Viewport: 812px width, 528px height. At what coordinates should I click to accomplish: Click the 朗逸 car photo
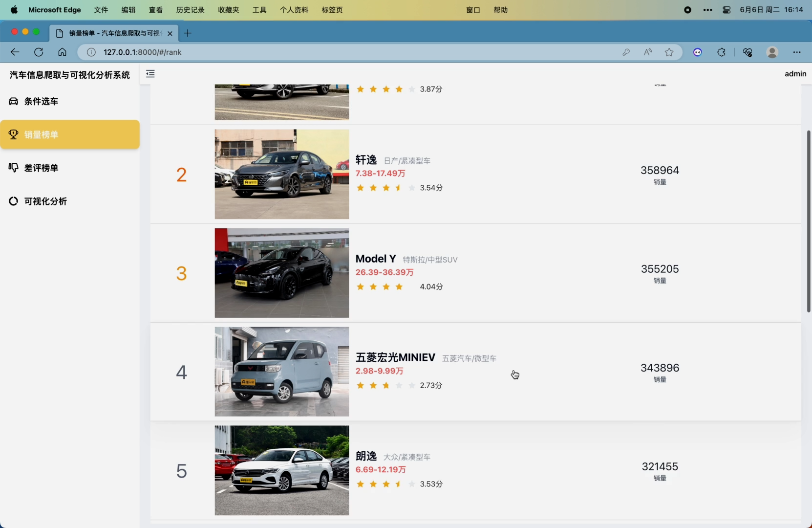click(x=282, y=470)
